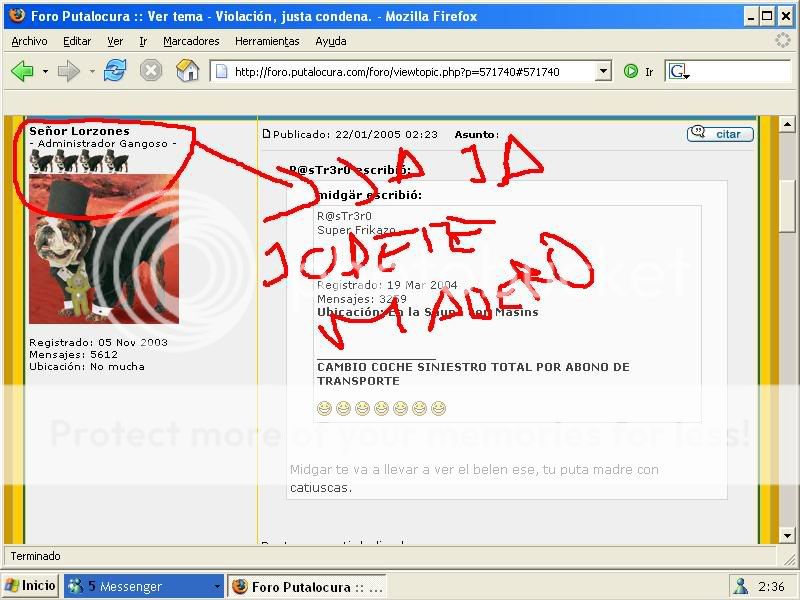Open the Marcadores menu
The image size is (800, 600).
pyautogui.click(x=191, y=41)
